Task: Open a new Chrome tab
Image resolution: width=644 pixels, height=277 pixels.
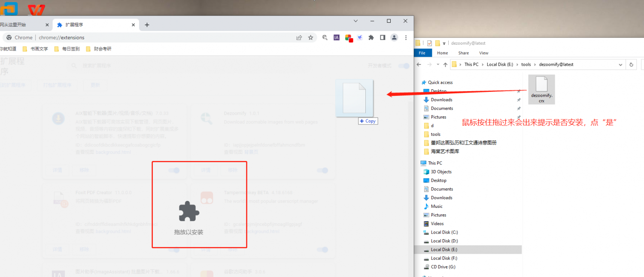Action: (147, 25)
